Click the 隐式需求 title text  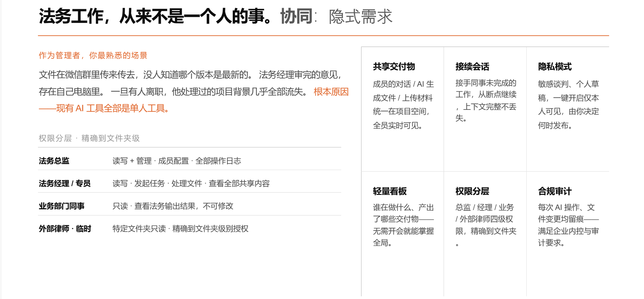point(361,16)
